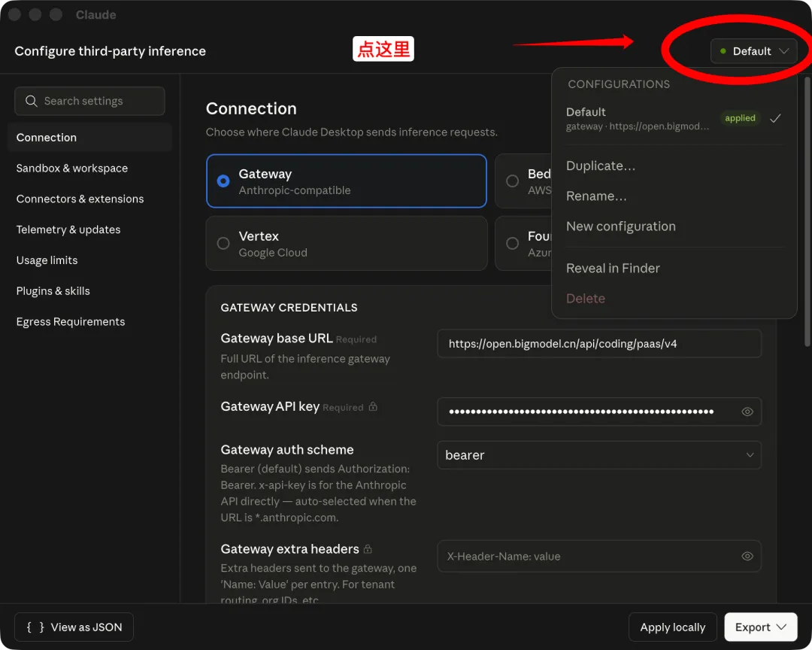Image resolution: width=812 pixels, height=650 pixels.
Task: Choose Duplicate… from configurations menu
Action: point(601,166)
